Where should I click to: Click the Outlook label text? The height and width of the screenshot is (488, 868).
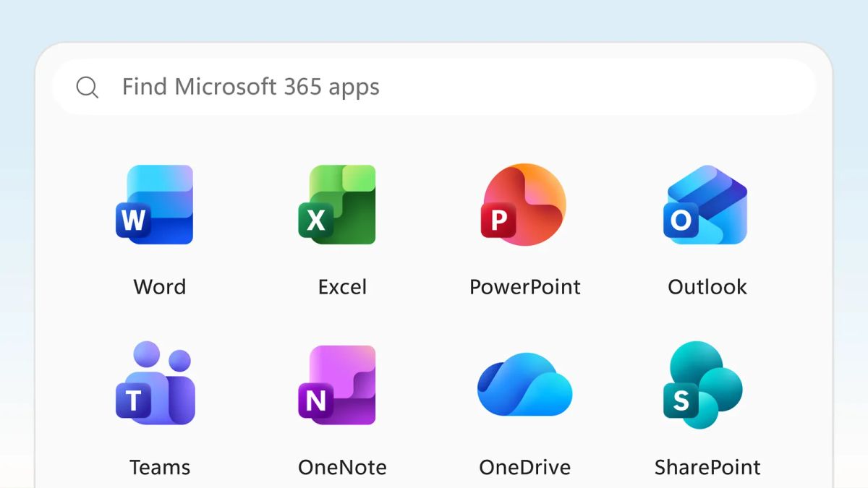[x=707, y=287]
